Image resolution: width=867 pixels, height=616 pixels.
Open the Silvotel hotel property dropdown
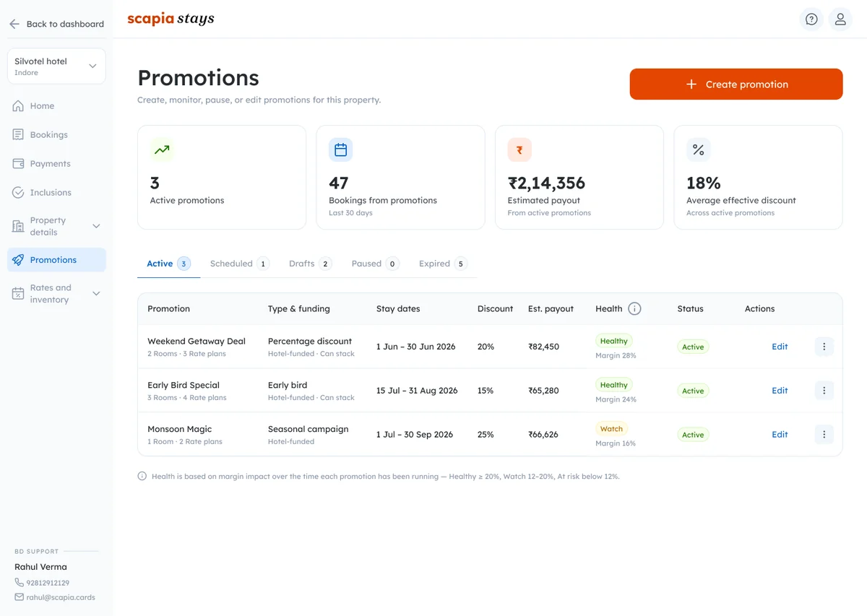[56, 66]
